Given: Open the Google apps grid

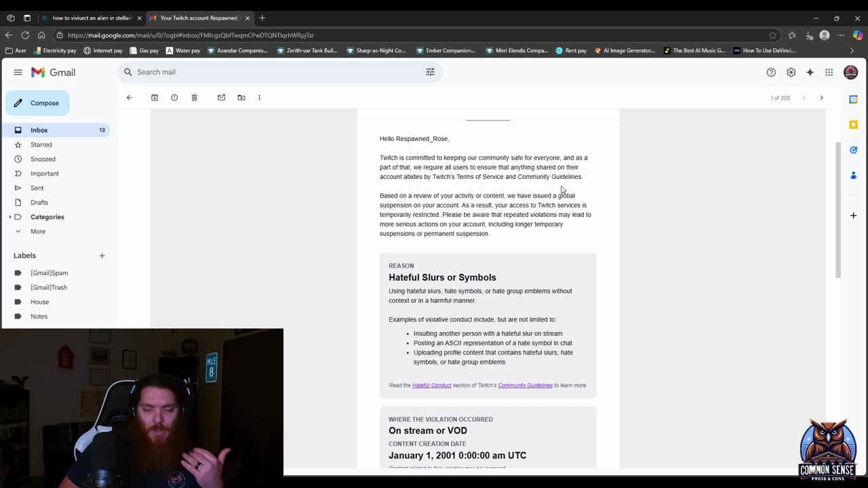Looking at the screenshot, I should click(829, 72).
